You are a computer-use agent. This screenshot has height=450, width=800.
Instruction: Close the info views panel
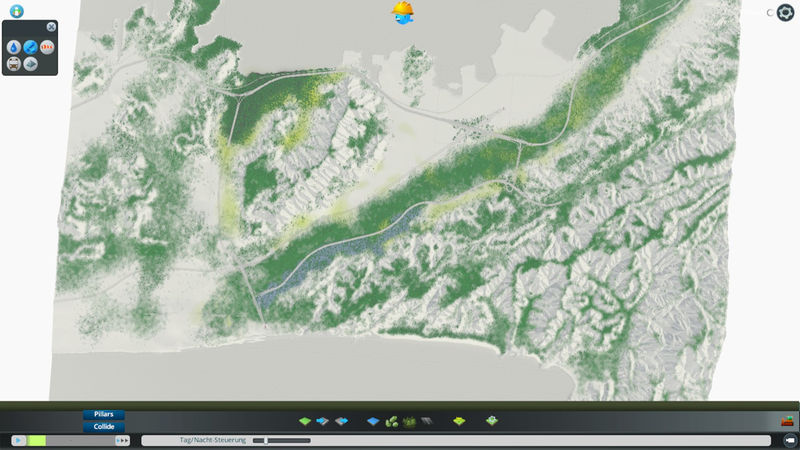point(52,27)
